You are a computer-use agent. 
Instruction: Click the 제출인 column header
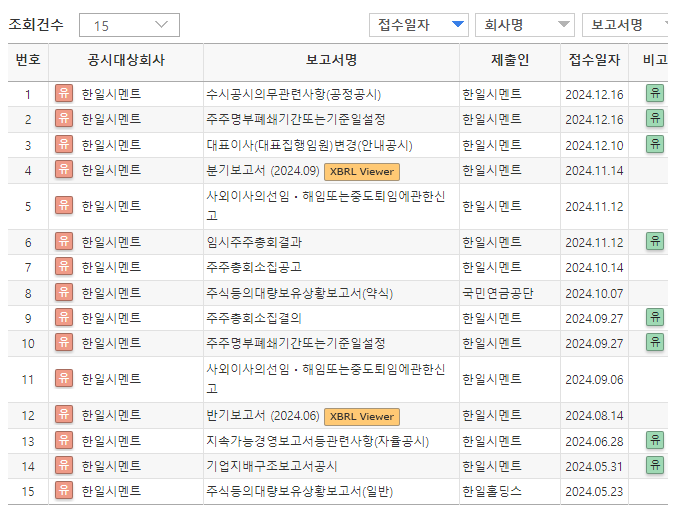pyautogui.click(x=510, y=60)
